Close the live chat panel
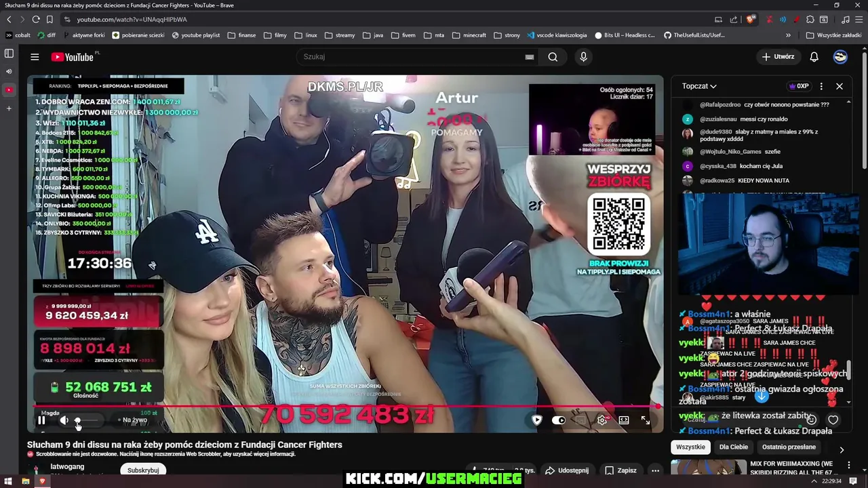The height and width of the screenshot is (488, 868). click(840, 86)
